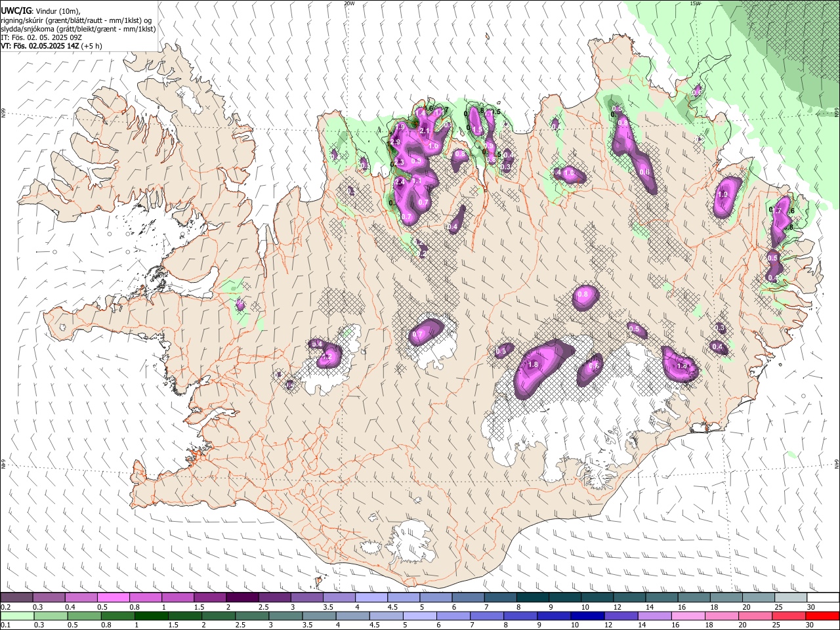
Task: Click the '66N' label on the left border
Action: click(3, 113)
